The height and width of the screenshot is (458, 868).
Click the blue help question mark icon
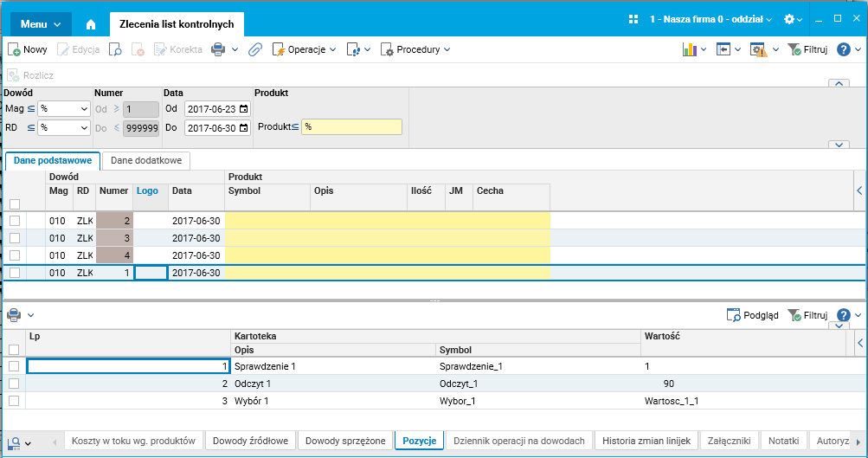[x=844, y=50]
